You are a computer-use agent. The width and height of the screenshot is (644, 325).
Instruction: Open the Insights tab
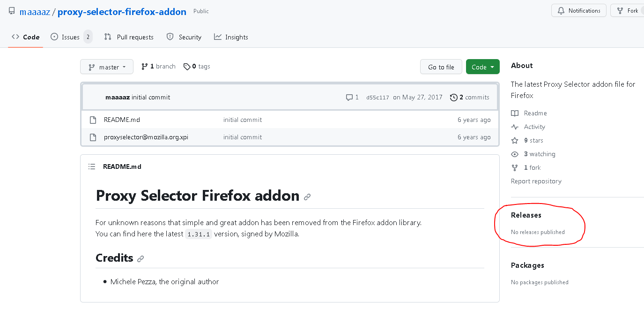(231, 37)
